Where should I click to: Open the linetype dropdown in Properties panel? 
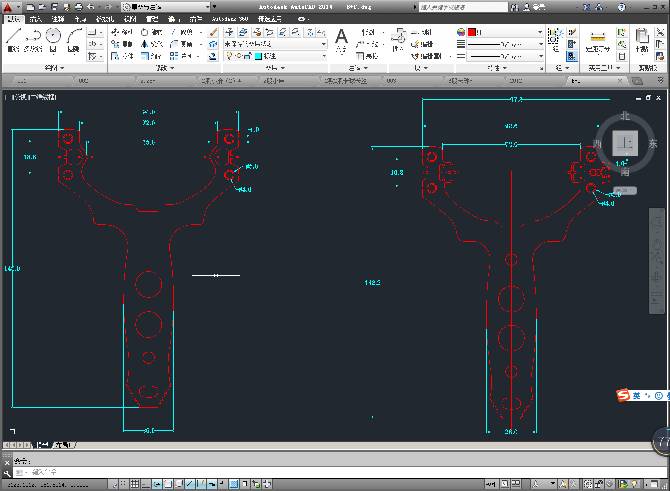point(505,56)
